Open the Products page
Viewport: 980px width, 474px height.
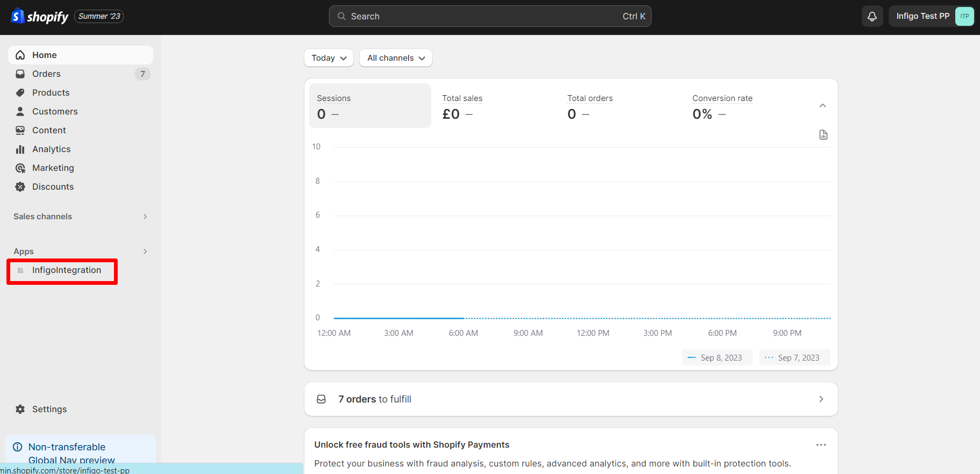81,92
